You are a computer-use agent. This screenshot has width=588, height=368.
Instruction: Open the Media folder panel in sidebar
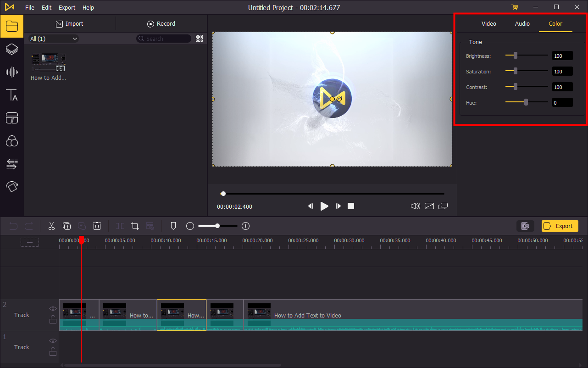point(11,26)
